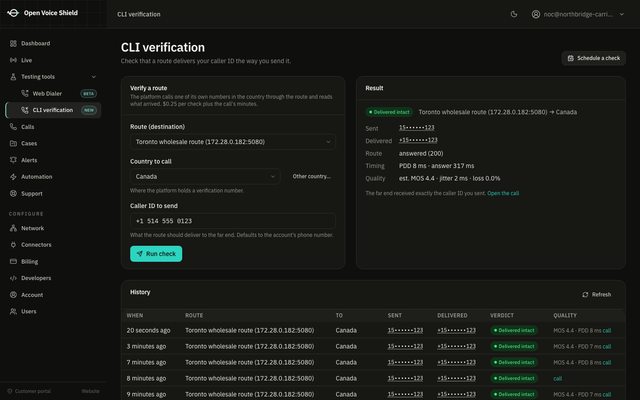The image size is (640, 400).
Task: Click the Other country... button
Action: click(311, 176)
